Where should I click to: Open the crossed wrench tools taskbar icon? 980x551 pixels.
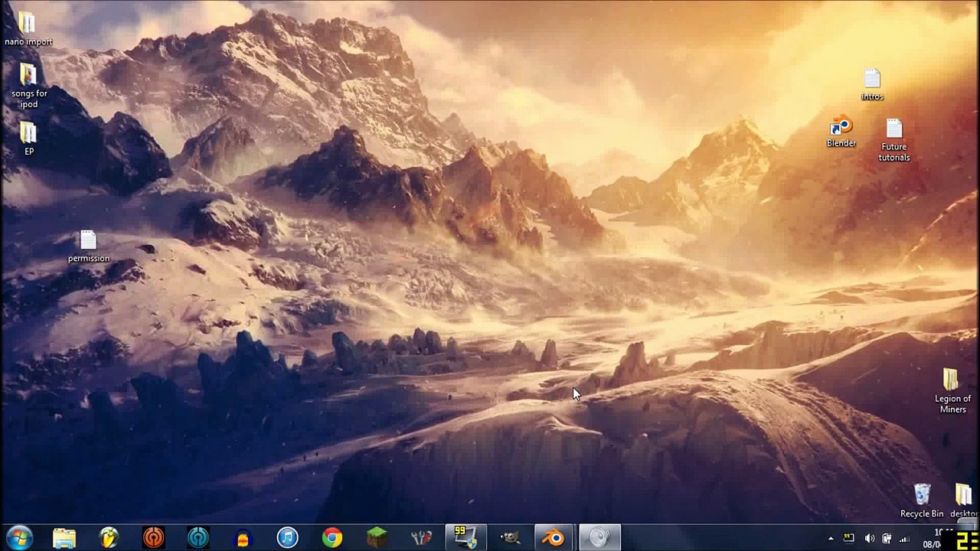coord(421,537)
